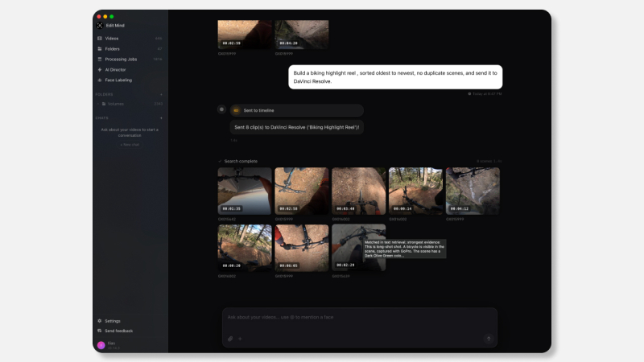Open the Videos section in sidebar
Screen dimensions: 644x362
130,38
